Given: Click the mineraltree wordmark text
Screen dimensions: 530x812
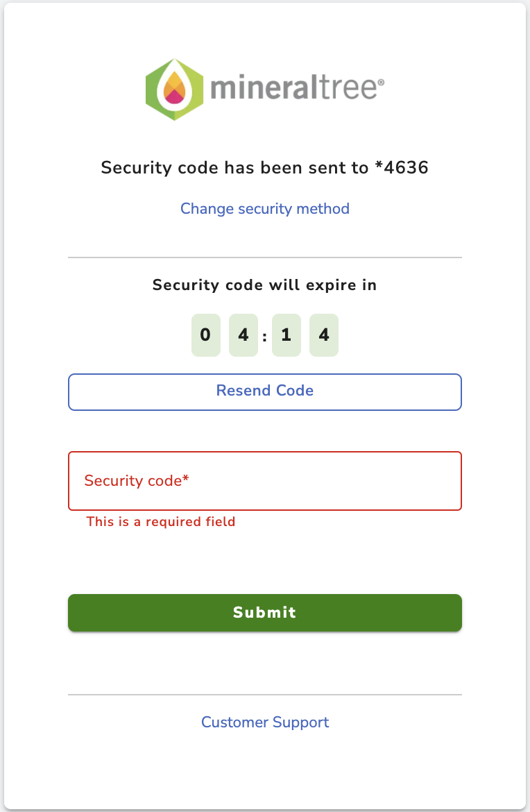Looking at the screenshot, I should [293, 87].
